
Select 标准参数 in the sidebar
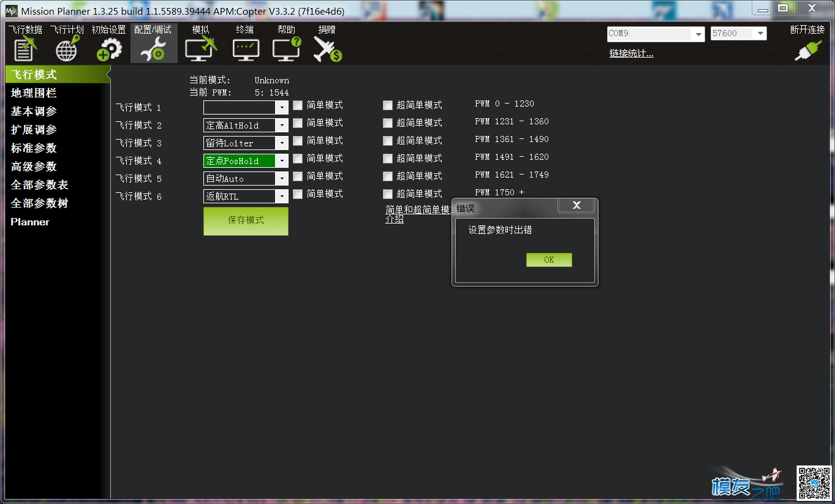34,148
